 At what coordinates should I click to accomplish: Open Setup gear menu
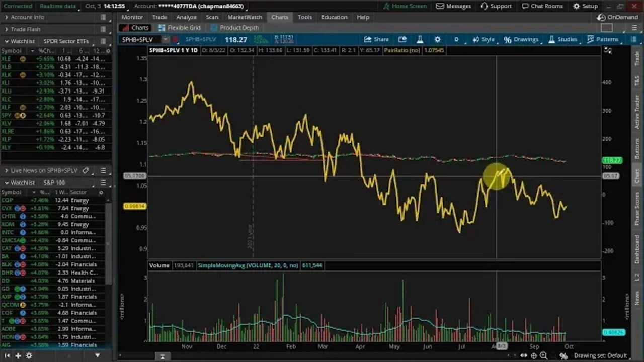click(x=585, y=6)
